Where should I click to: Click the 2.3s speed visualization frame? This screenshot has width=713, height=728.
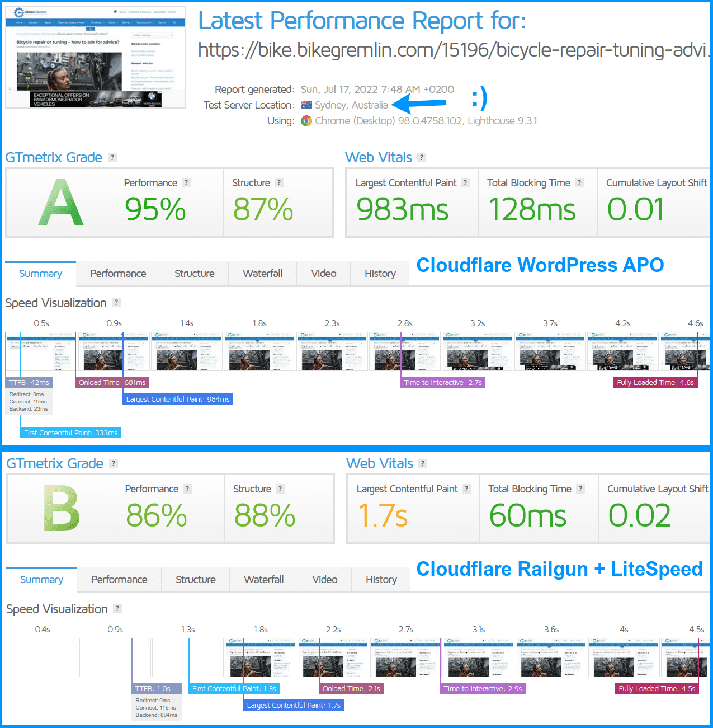[x=332, y=351]
